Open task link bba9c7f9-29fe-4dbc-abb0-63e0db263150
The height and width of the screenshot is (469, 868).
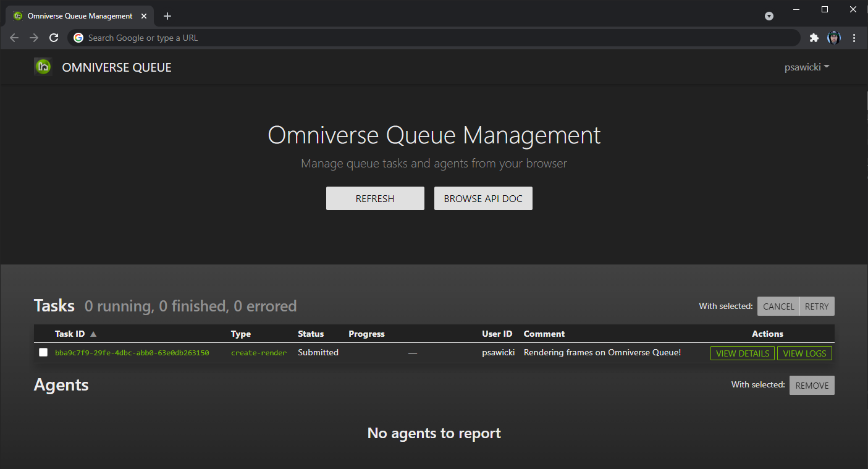coord(132,353)
